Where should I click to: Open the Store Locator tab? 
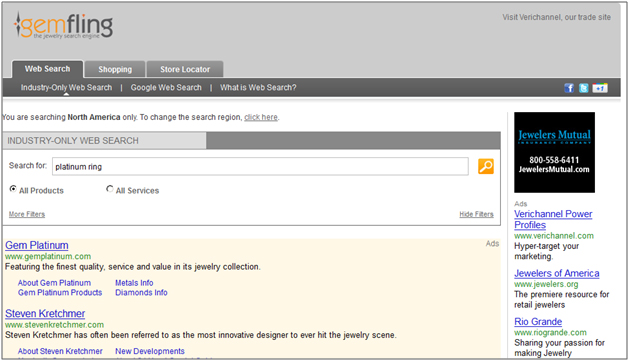pos(185,69)
